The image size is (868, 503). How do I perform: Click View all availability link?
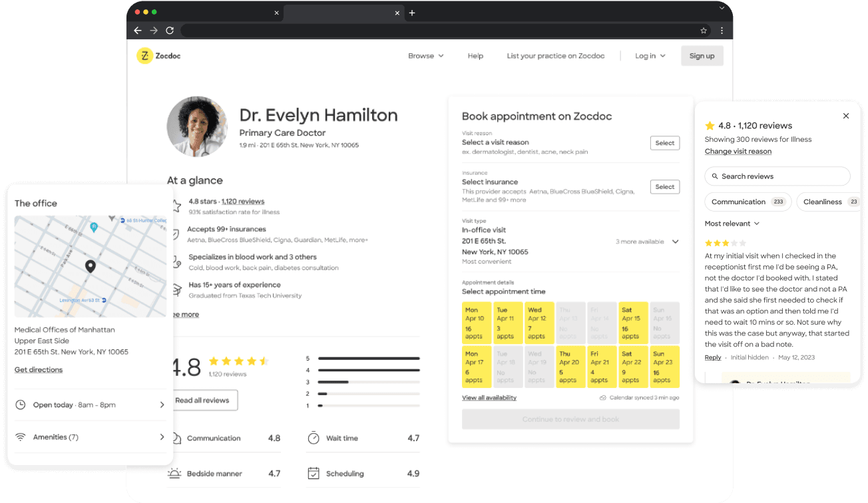click(x=489, y=398)
